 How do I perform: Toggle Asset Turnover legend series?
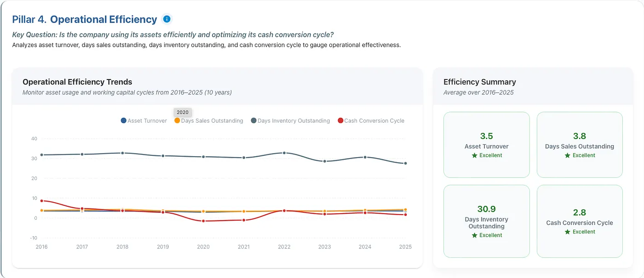coord(144,120)
